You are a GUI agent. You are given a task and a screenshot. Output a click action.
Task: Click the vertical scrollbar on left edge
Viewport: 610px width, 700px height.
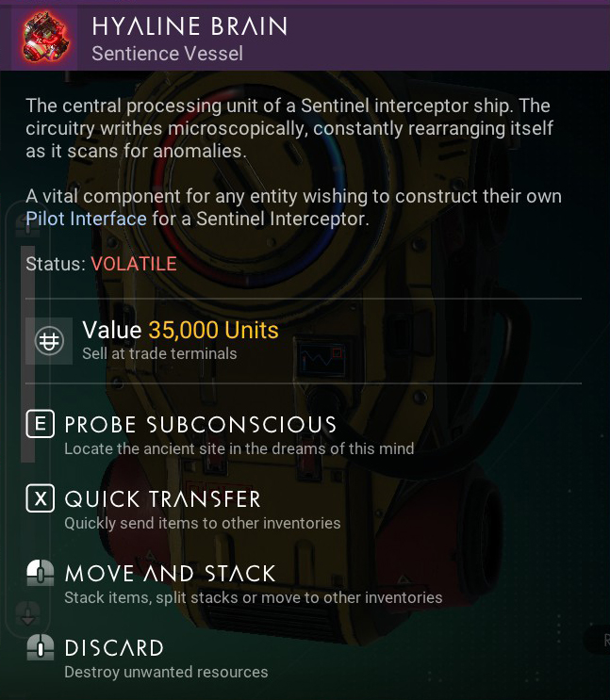coord(27,353)
